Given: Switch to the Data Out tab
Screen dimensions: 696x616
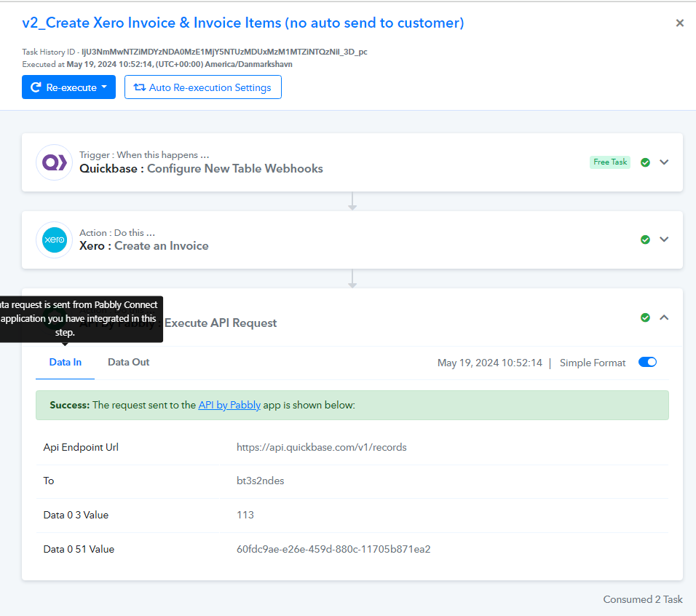Looking at the screenshot, I should (128, 362).
